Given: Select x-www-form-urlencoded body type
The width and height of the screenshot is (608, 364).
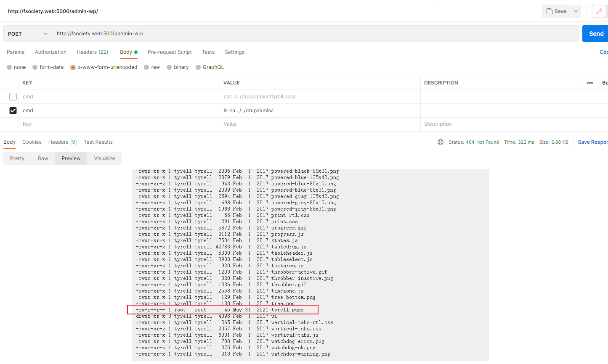Looking at the screenshot, I should (73, 67).
